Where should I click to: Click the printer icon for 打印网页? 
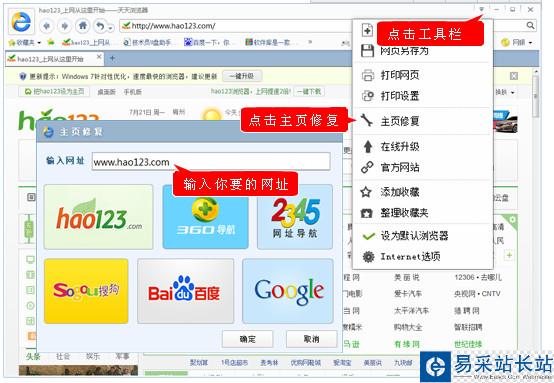click(368, 75)
